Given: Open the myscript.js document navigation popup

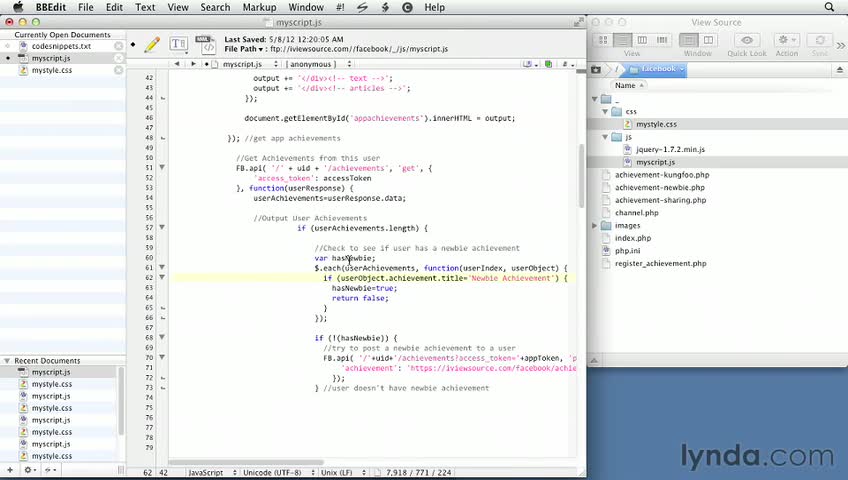Looking at the screenshot, I should 250,64.
